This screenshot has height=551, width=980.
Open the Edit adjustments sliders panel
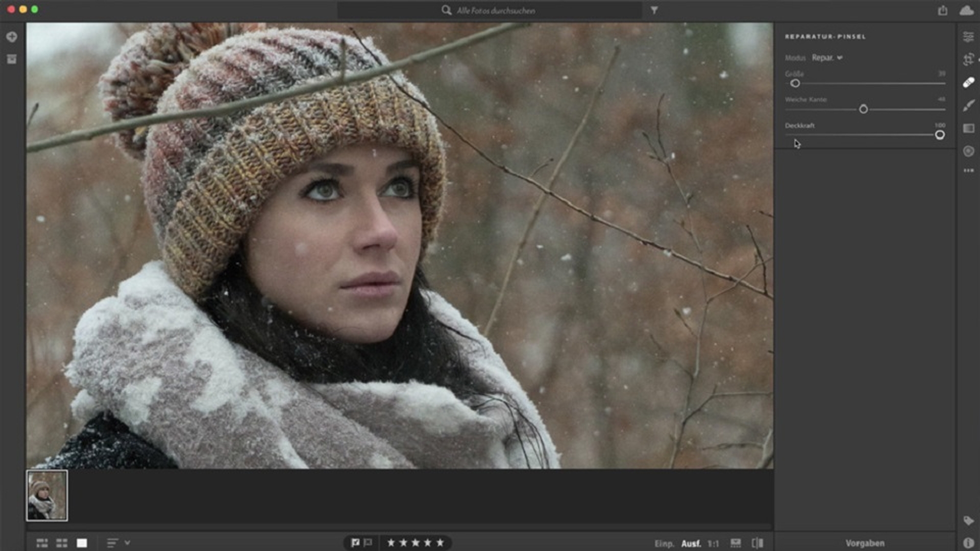[968, 37]
